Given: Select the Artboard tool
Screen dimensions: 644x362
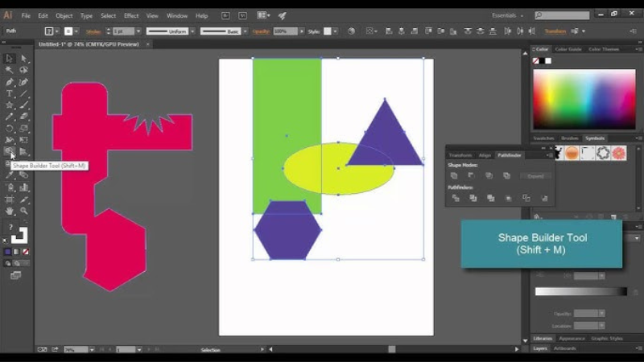Looking at the screenshot, I should (9, 200).
